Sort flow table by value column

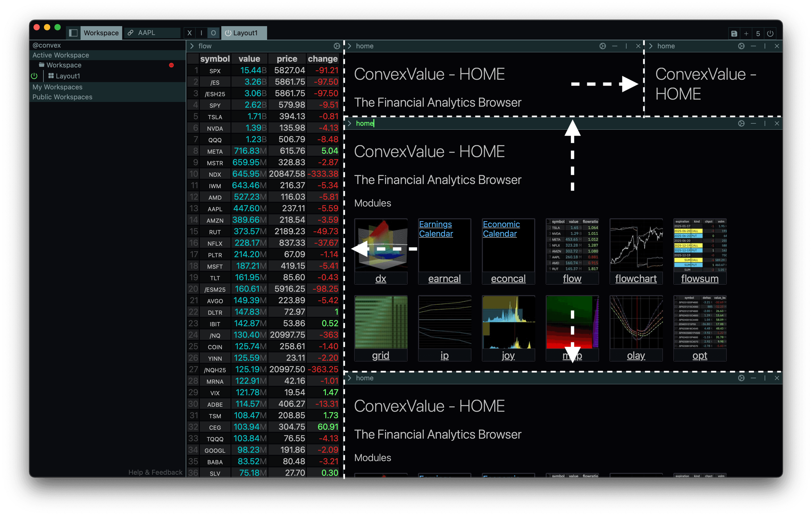(249, 59)
